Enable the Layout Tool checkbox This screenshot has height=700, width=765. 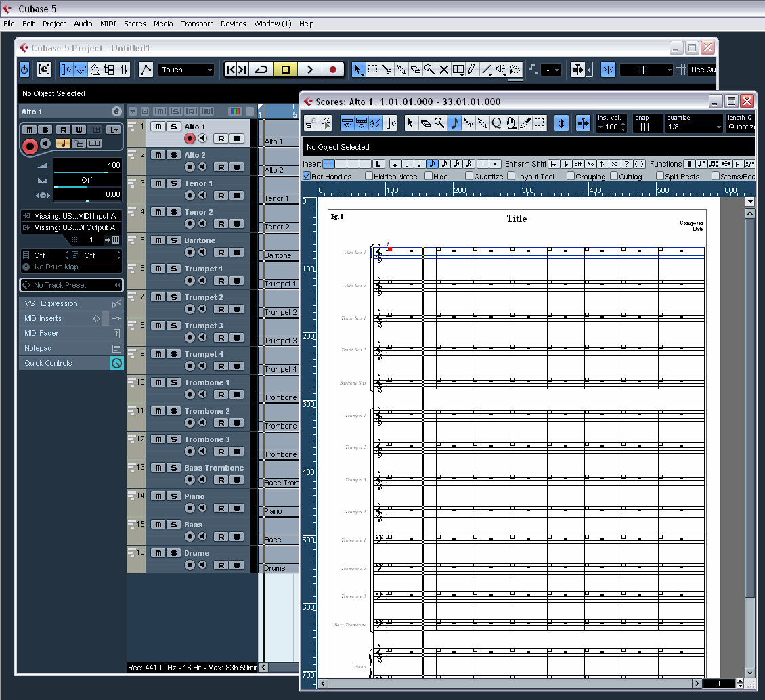click(x=511, y=176)
